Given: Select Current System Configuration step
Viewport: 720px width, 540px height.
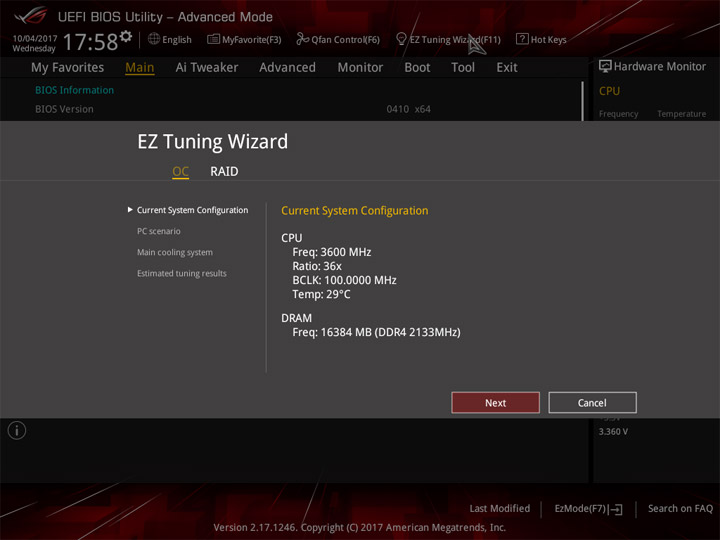Looking at the screenshot, I should [x=192, y=210].
